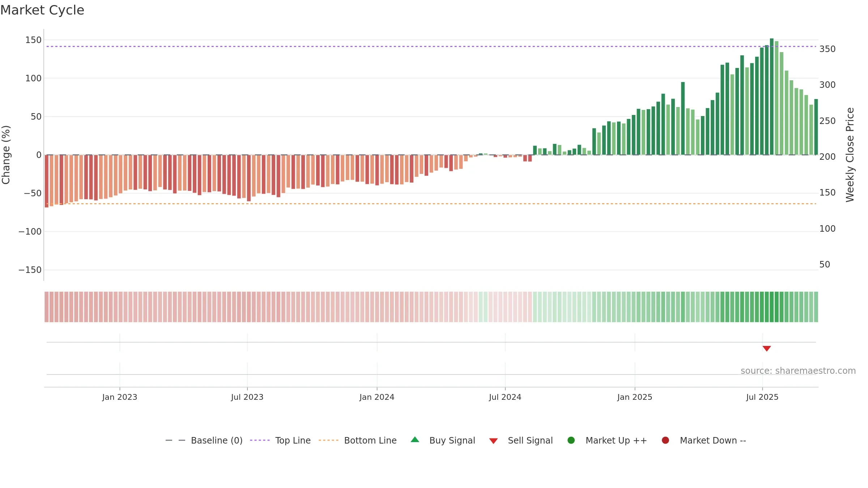The width and height of the screenshot is (868, 488).
Task: Click the 250 right axis tick label
Action: pyautogui.click(x=827, y=121)
